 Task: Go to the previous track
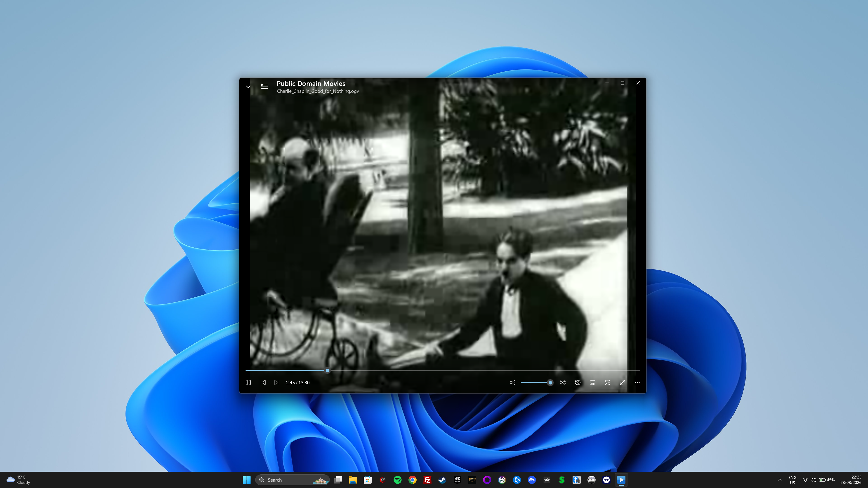(263, 382)
